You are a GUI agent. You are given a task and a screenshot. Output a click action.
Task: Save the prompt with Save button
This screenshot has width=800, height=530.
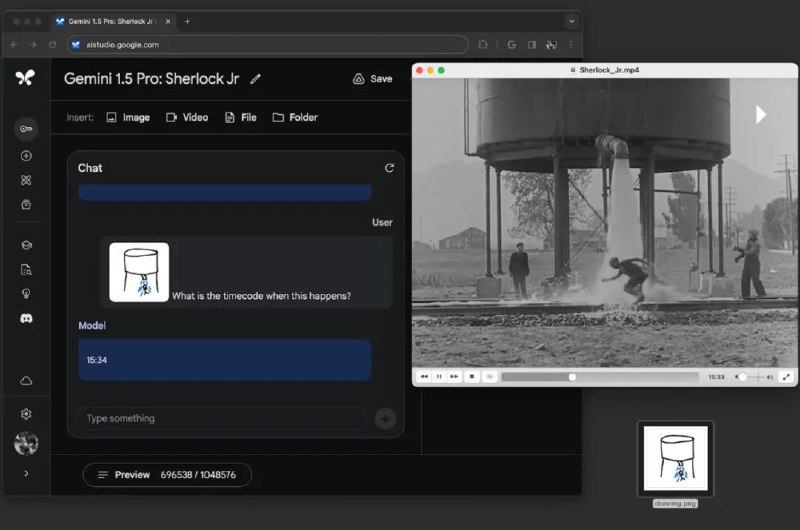372,79
